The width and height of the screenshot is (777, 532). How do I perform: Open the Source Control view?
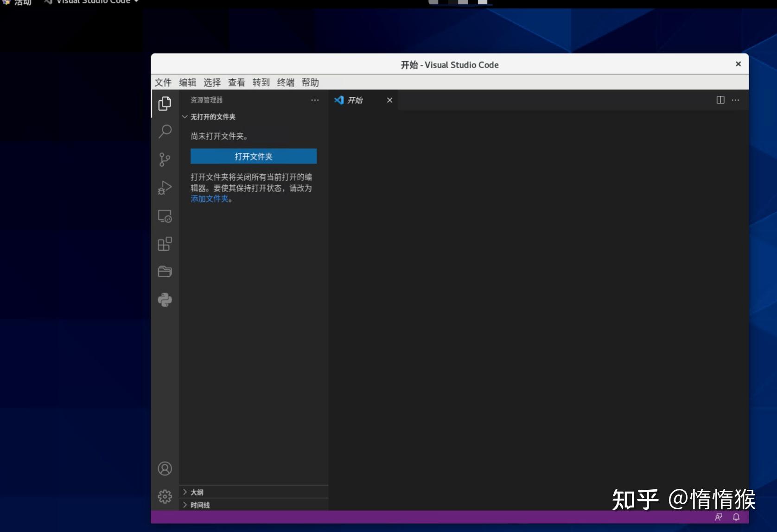(x=165, y=159)
